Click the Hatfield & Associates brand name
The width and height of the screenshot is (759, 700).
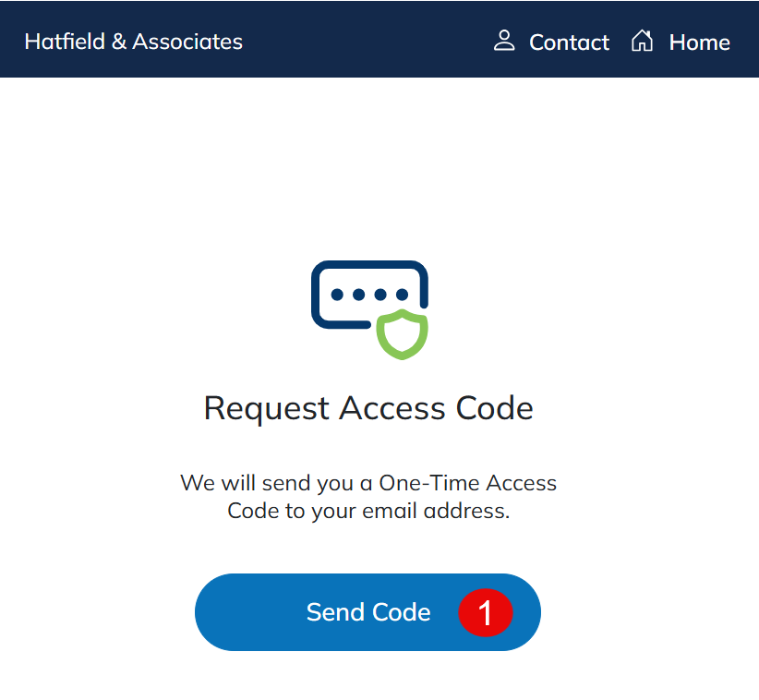coord(133,42)
